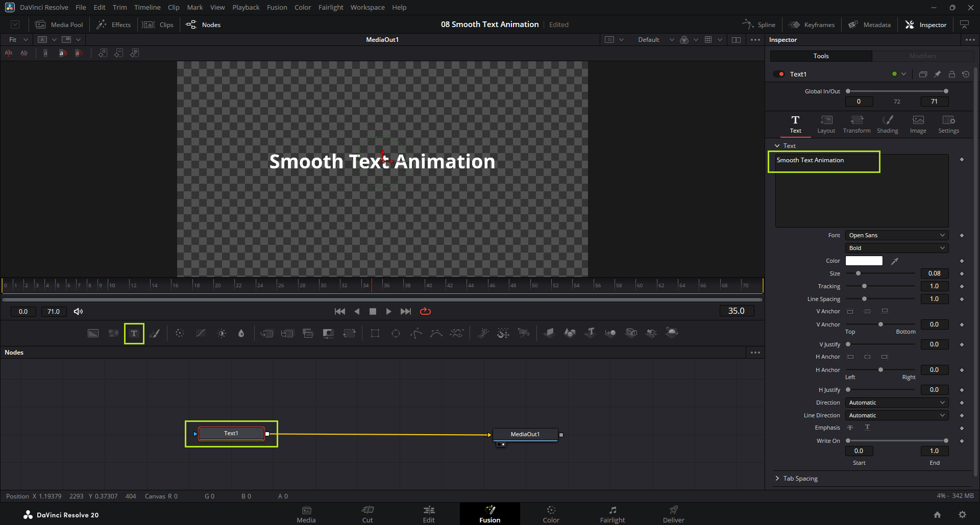The width and height of the screenshot is (980, 525).
Task: Click the Brightness Contrast tool icon
Action: [222, 333]
